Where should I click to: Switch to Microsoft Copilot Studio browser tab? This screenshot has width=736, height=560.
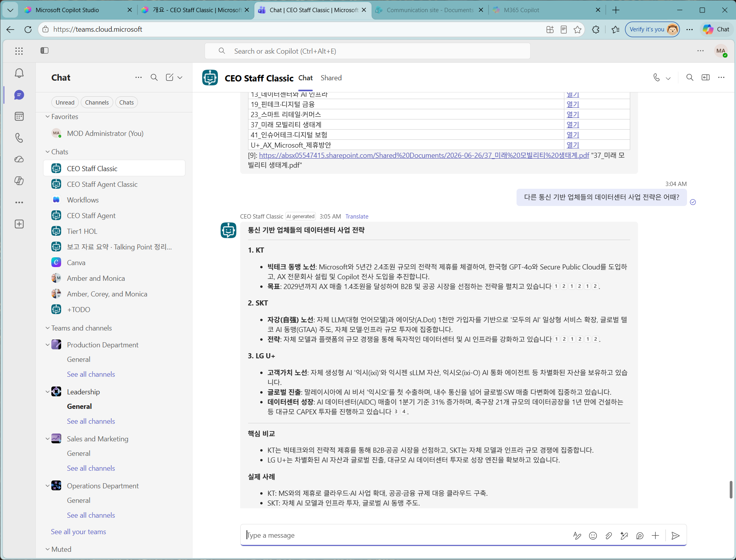pos(78,10)
